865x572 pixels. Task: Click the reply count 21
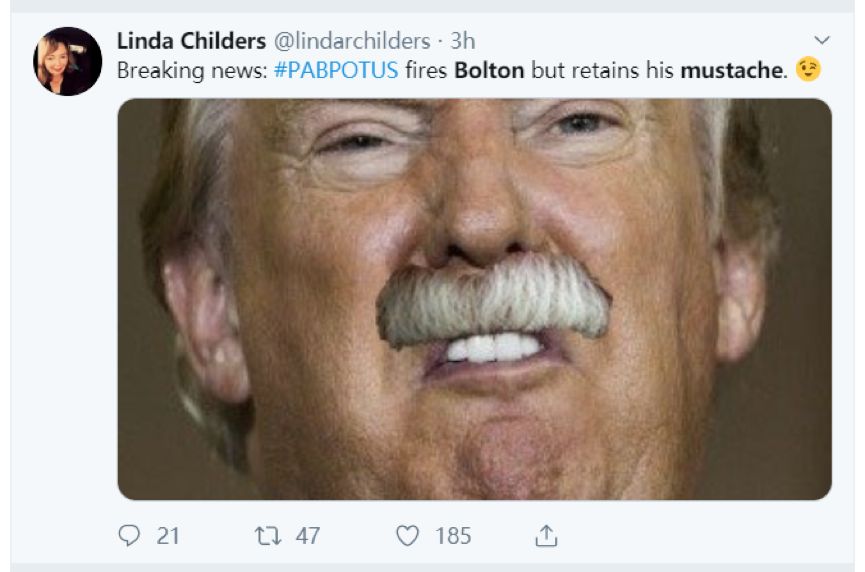[x=168, y=536]
